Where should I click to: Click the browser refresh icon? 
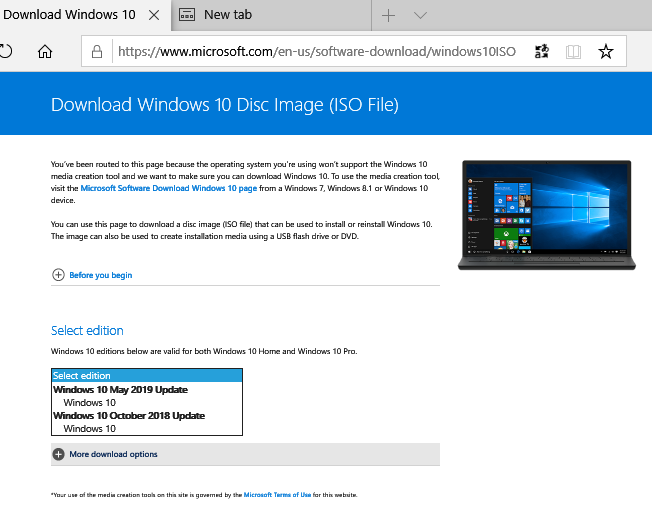click(x=6, y=52)
